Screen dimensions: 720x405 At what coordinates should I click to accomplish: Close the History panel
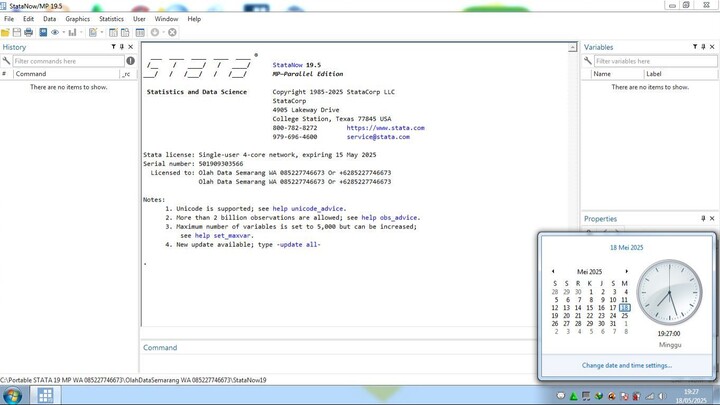[130, 47]
